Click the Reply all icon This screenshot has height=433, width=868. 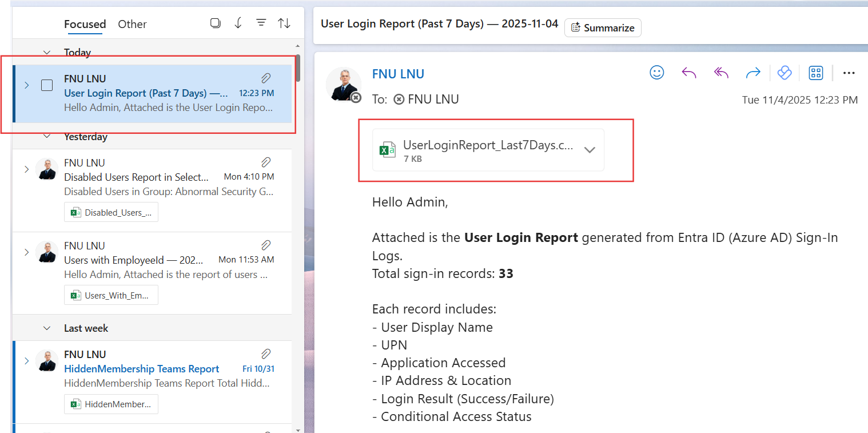pyautogui.click(x=721, y=73)
